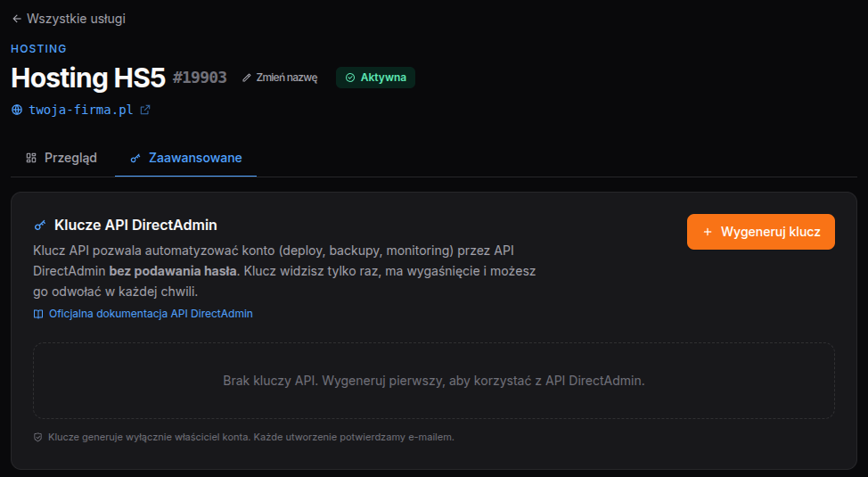Click Zmień nazwę to rename service
868x477 pixels.
(x=280, y=78)
